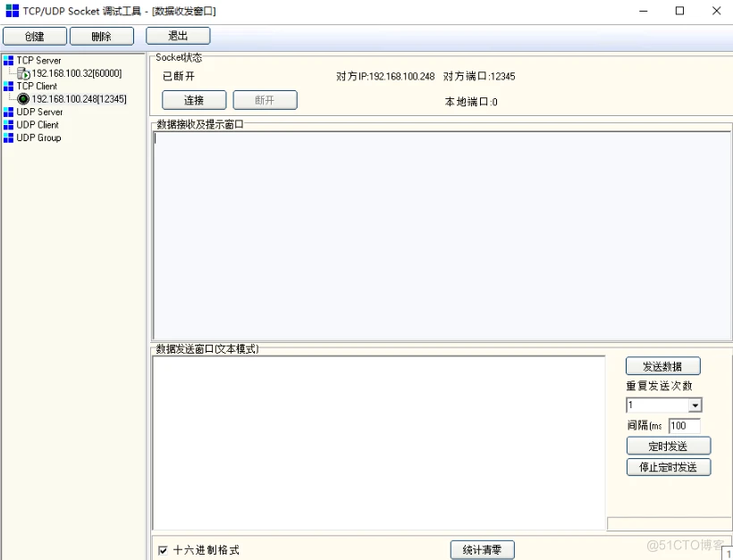Click the 退出 exit button
The width and height of the screenshot is (733, 560).
(177, 36)
